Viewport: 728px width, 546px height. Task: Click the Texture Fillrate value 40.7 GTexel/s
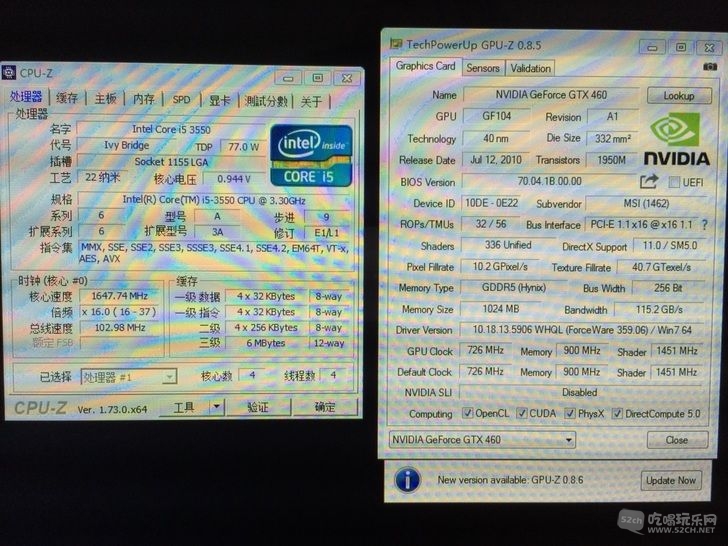[x=661, y=267]
